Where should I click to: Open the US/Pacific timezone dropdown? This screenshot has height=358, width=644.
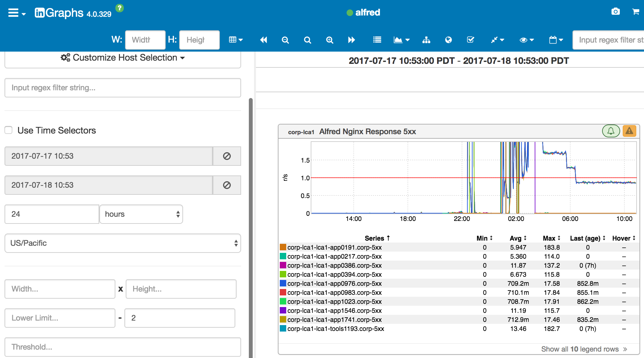tap(122, 243)
